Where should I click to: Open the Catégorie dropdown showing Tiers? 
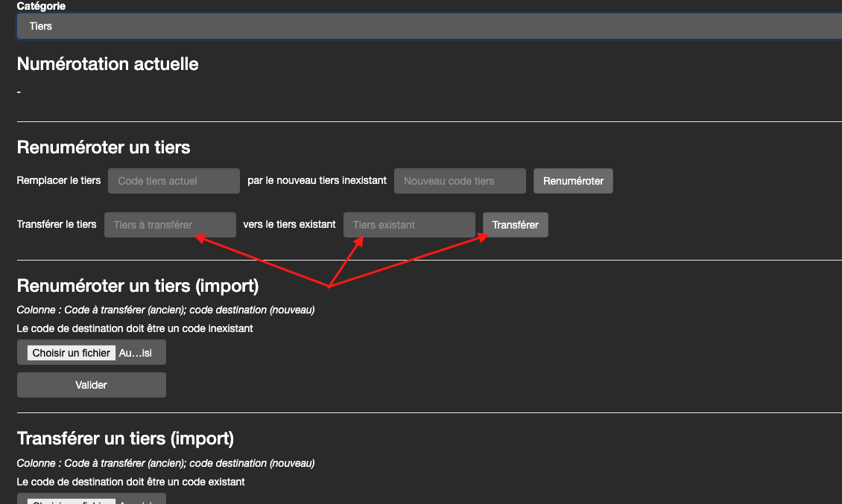[428, 26]
